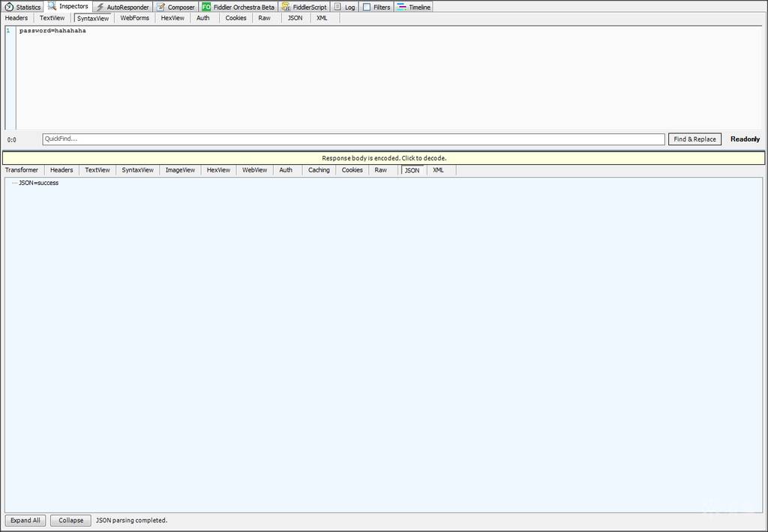Click the yellow bar to decode response
The width and height of the screenshot is (768, 532).
tap(383, 158)
